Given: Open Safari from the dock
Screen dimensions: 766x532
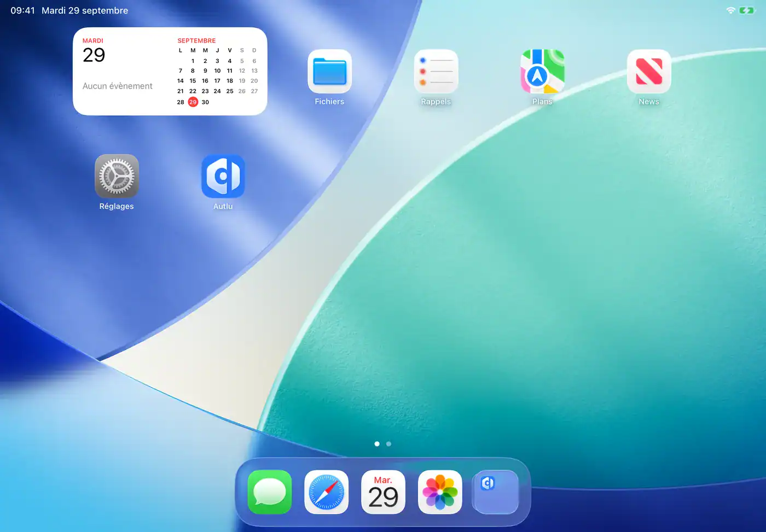Looking at the screenshot, I should click(x=327, y=492).
